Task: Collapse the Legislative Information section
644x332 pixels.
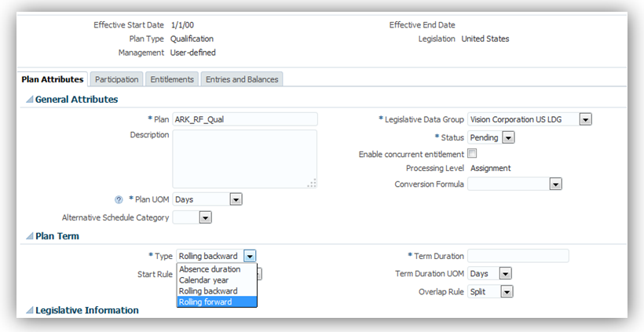Action: pyautogui.click(x=30, y=311)
